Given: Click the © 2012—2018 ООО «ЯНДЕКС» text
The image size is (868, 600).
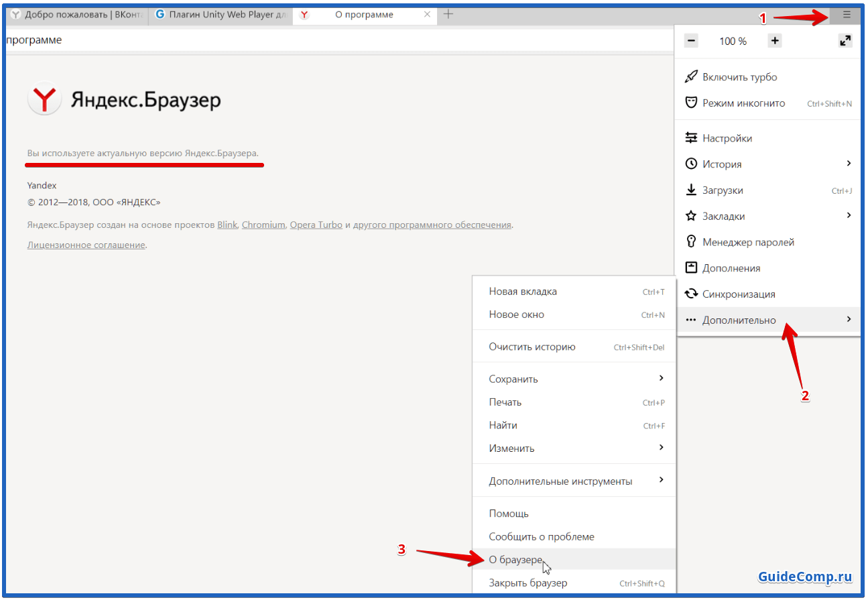Looking at the screenshot, I should [x=94, y=202].
